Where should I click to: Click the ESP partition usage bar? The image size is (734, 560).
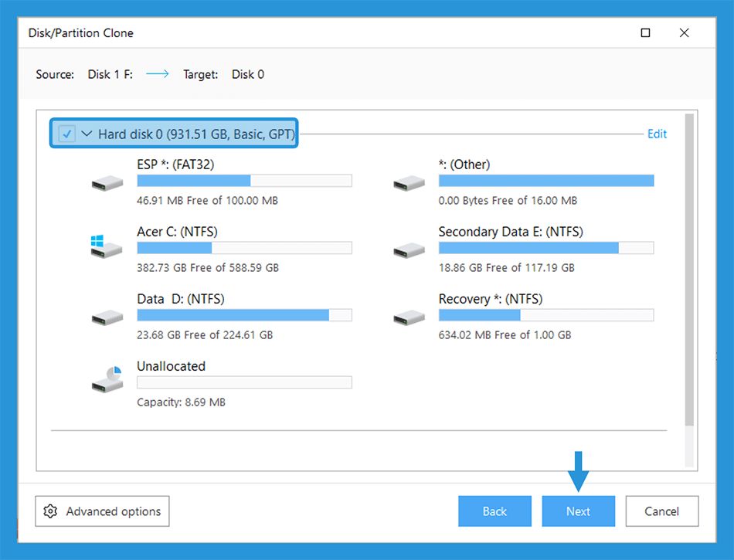(244, 181)
